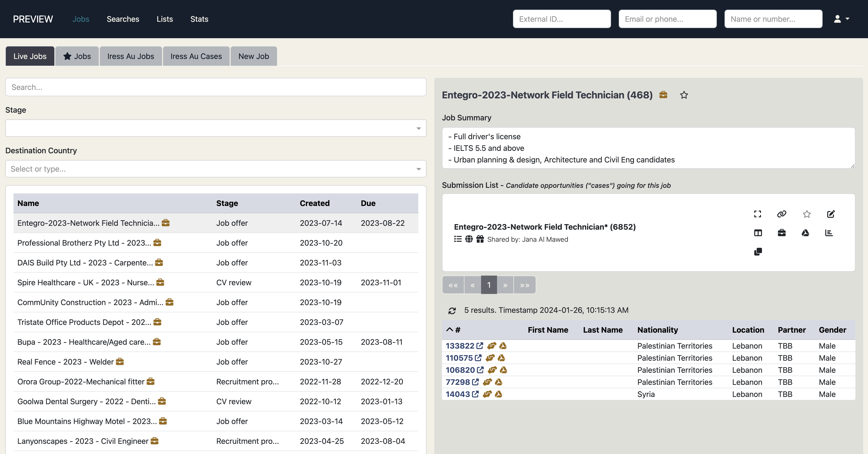Switch to the Iress Au Cases tab
The height and width of the screenshot is (454, 868).
[x=196, y=56]
